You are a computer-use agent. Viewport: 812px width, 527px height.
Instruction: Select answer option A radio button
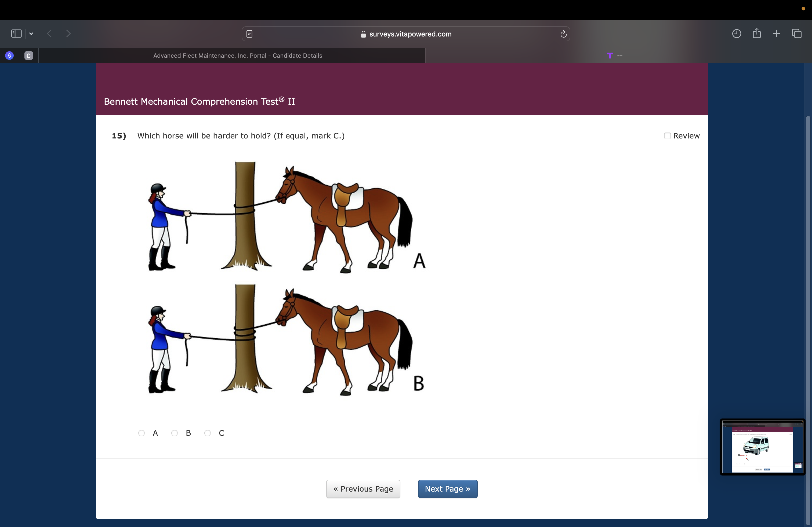tap(141, 433)
